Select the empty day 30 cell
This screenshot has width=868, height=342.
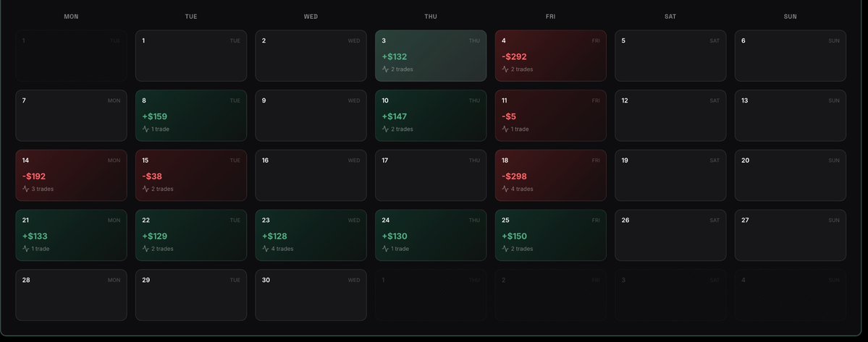click(x=311, y=295)
